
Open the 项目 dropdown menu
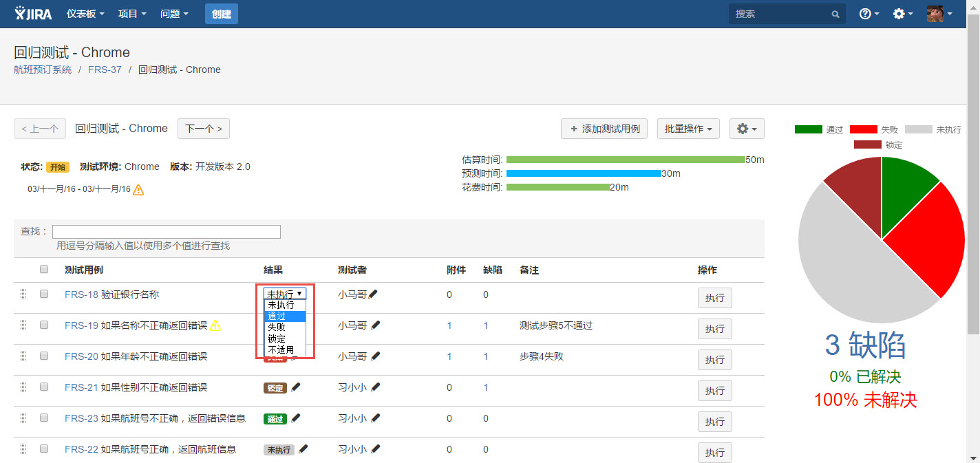click(x=132, y=14)
